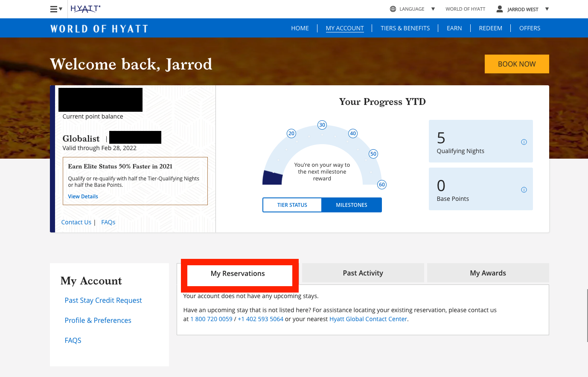Open the Language selector
588x377 pixels.
click(x=412, y=9)
